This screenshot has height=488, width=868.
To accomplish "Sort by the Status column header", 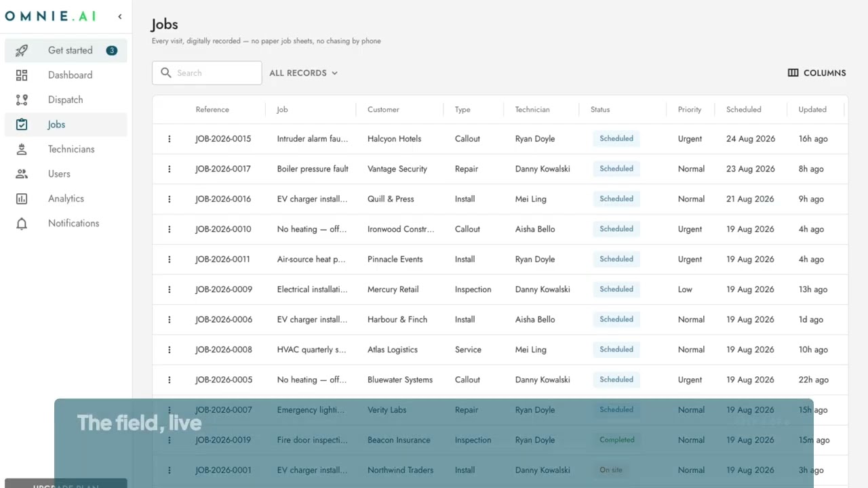I will click(x=600, y=109).
